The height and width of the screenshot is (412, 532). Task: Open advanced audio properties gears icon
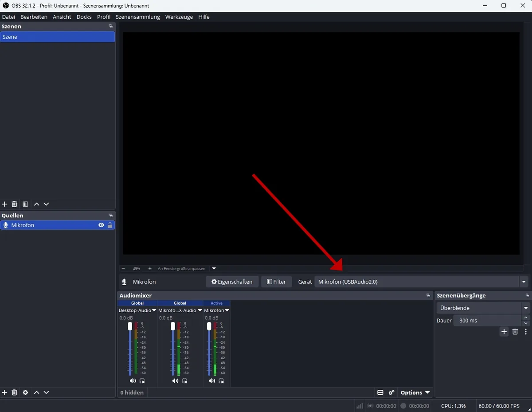coord(391,392)
